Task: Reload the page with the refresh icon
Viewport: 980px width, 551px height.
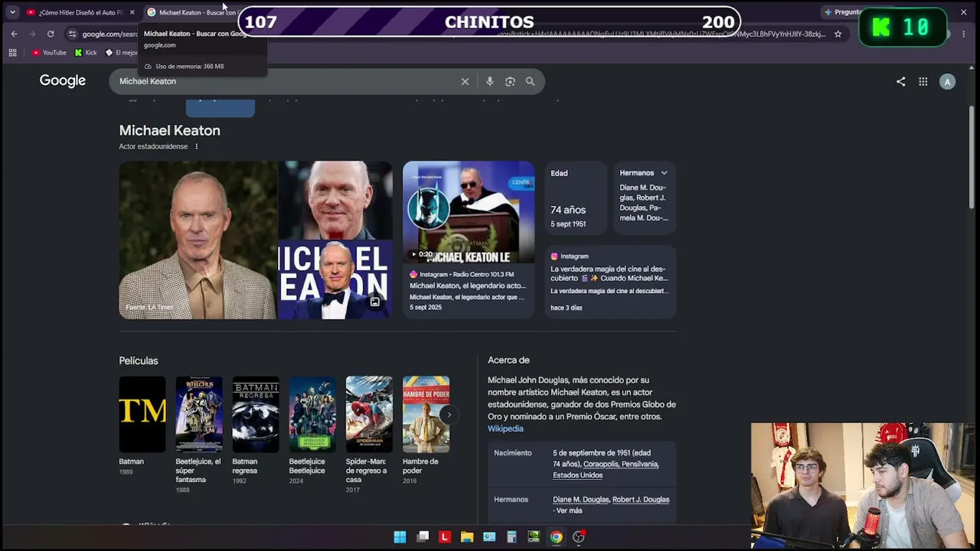Action: pos(51,34)
